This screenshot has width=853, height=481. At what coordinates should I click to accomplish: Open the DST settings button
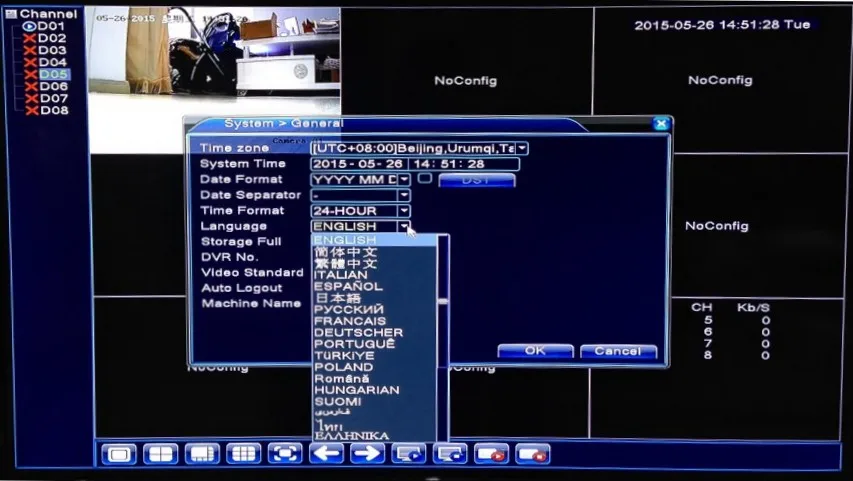pos(477,180)
